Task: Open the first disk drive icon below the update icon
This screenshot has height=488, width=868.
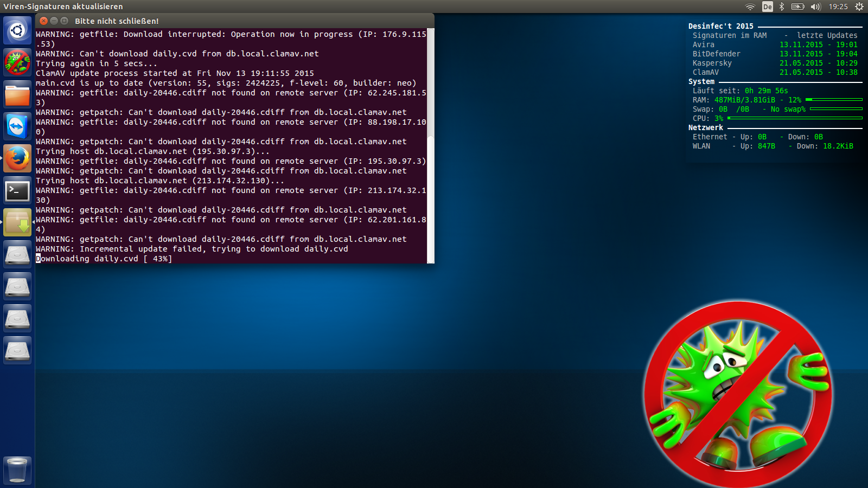Action: point(17,254)
